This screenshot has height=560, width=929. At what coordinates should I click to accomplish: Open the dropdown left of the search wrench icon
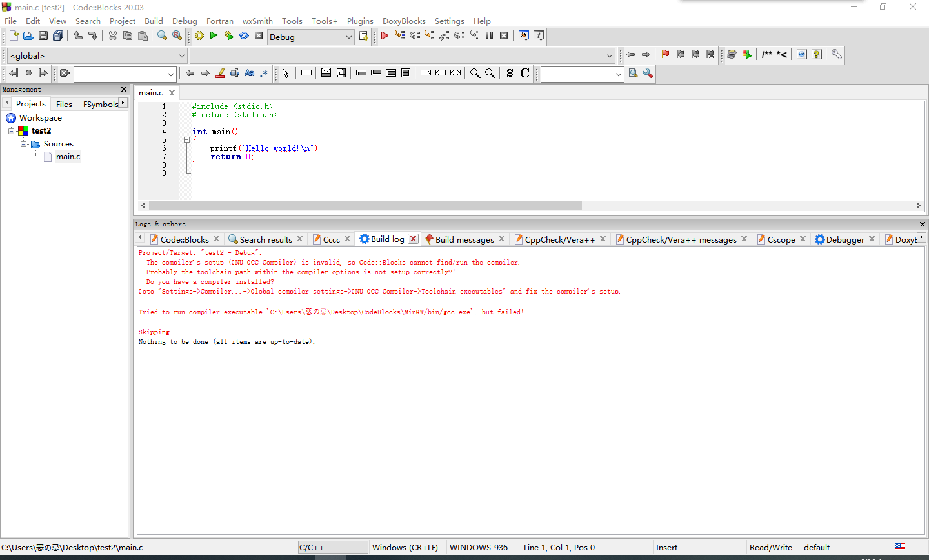(x=619, y=74)
